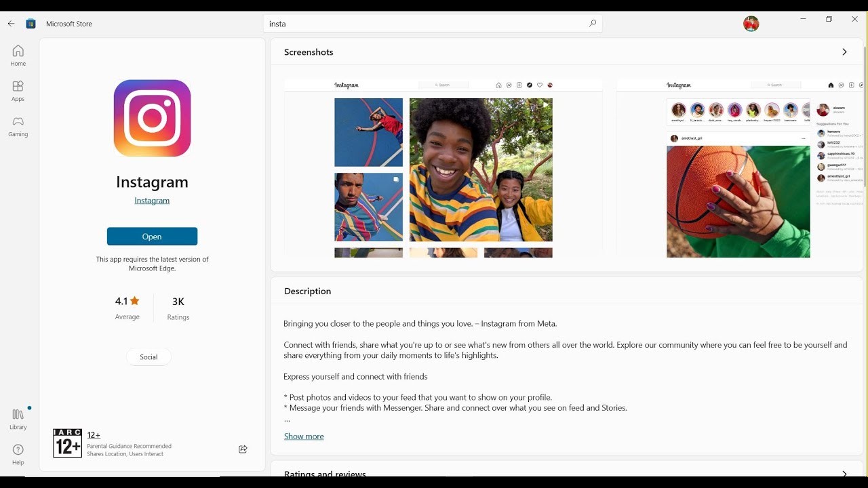The width and height of the screenshot is (868, 488).
Task: Click 'Express yourself and connect with friends' line
Action: tap(355, 376)
